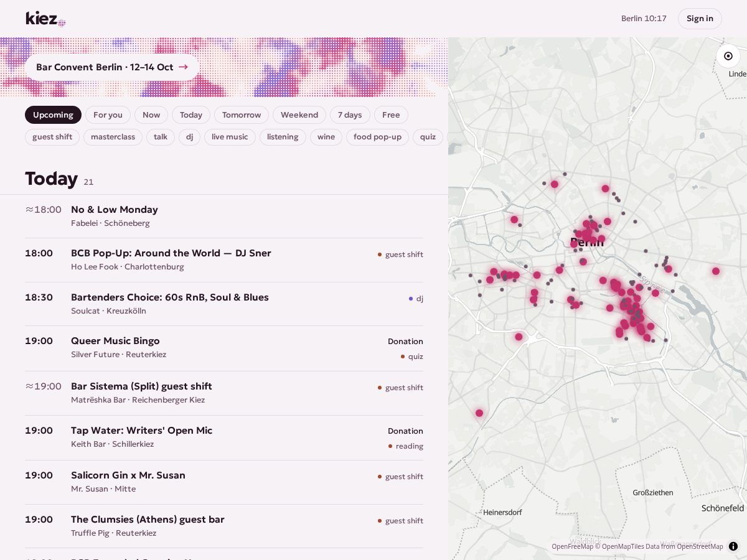
Task: Show events for next 7 days
Action: coord(350,115)
